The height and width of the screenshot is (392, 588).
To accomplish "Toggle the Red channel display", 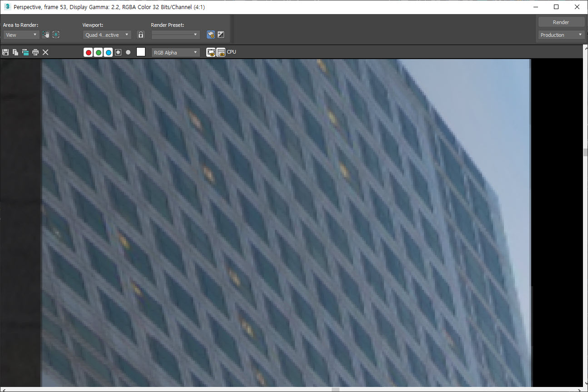I will [x=89, y=52].
